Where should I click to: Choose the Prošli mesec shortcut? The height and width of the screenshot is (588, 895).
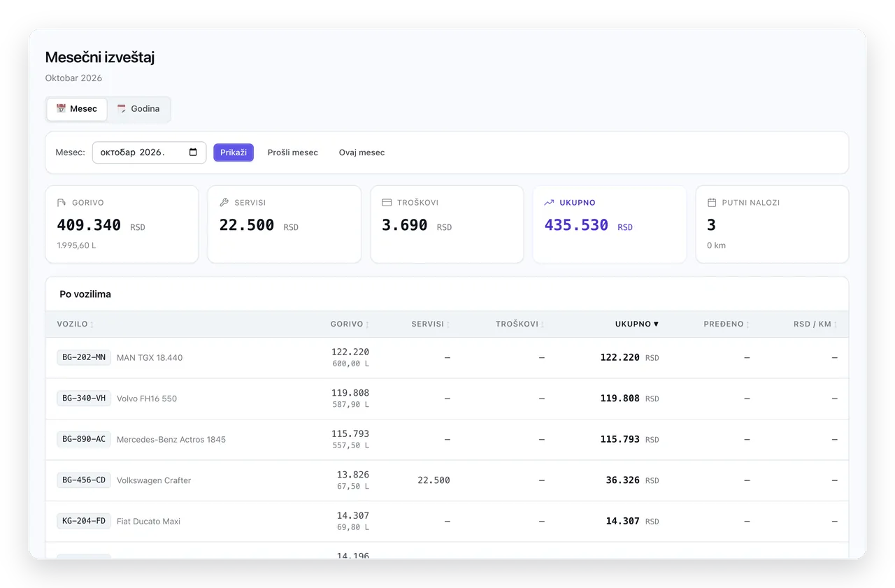(293, 152)
